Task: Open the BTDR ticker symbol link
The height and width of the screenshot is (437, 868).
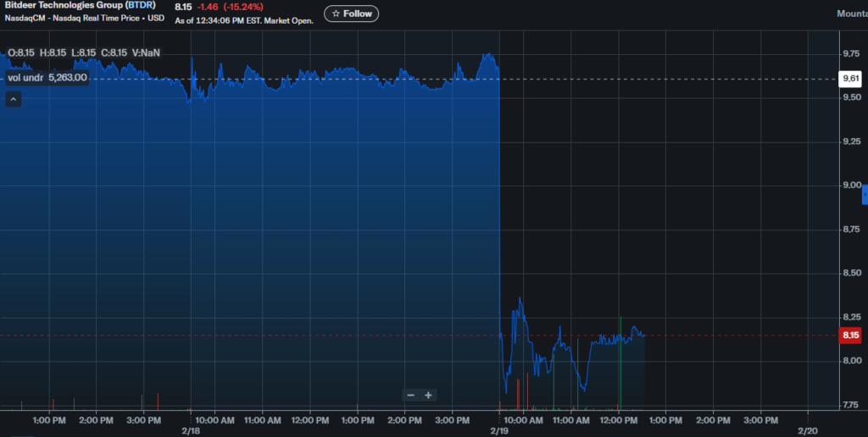Action: coord(140,5)
